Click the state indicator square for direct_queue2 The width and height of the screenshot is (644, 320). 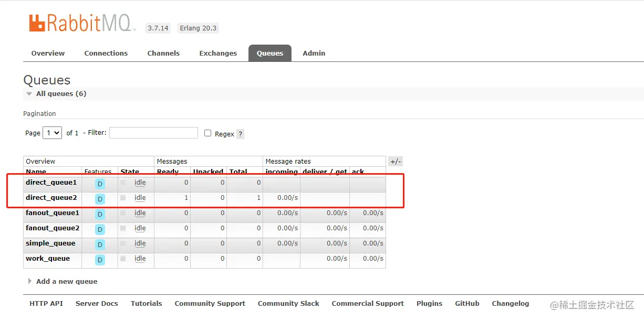click(123, 198)
